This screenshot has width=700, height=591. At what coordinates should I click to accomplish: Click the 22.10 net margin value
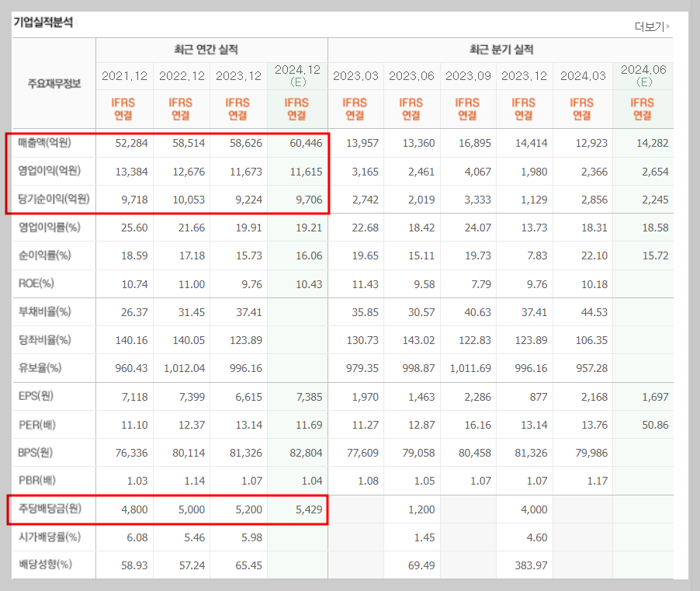pos(594,256)
